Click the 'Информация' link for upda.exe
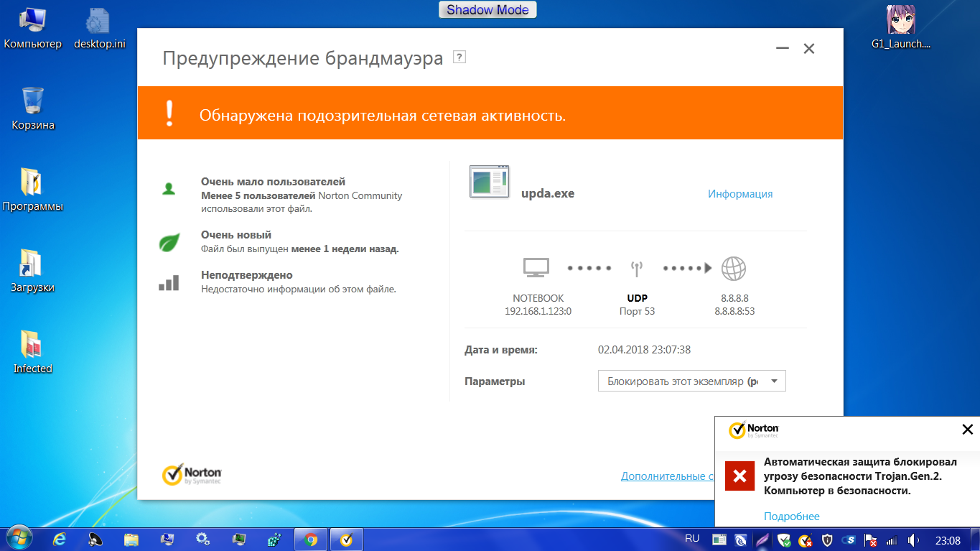 tap(740, 194)
